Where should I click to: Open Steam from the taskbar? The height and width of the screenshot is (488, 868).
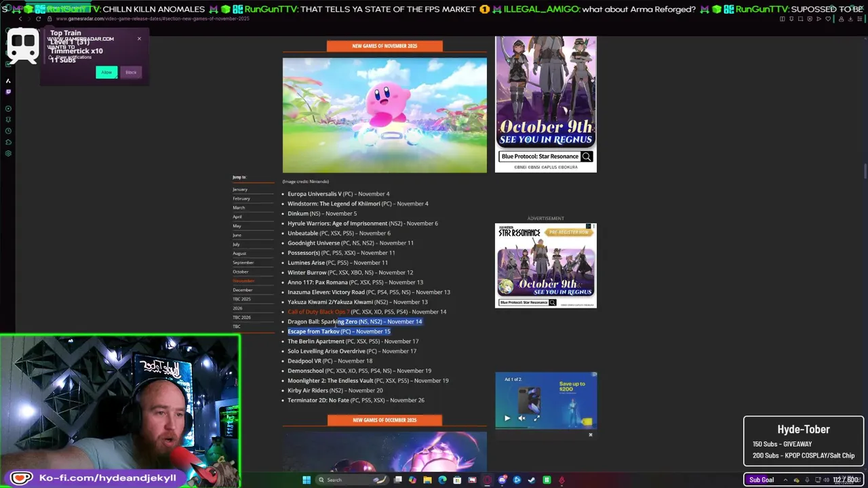click(x=532, y=480)
